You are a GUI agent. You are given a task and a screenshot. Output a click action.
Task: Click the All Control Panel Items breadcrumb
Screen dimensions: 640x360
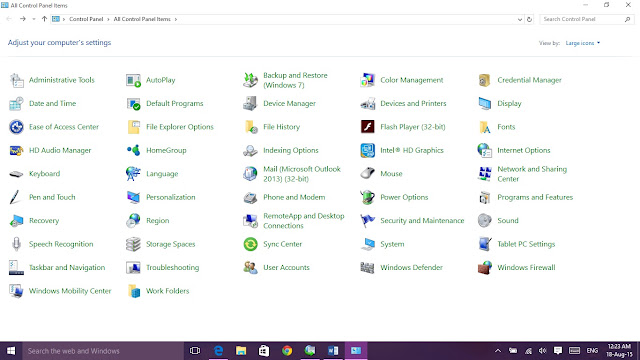pyautogui.click(x=142, y=19)
